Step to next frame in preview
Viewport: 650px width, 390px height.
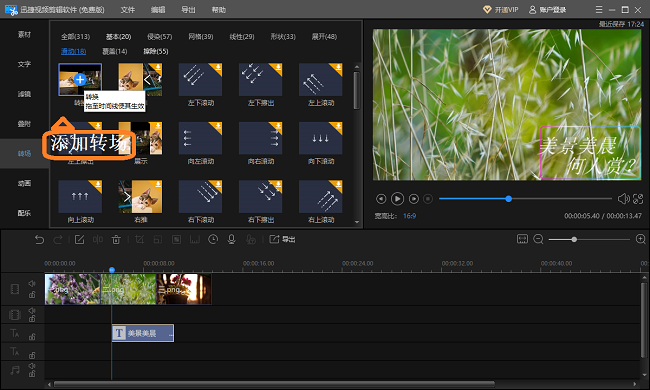click(414, 199)
